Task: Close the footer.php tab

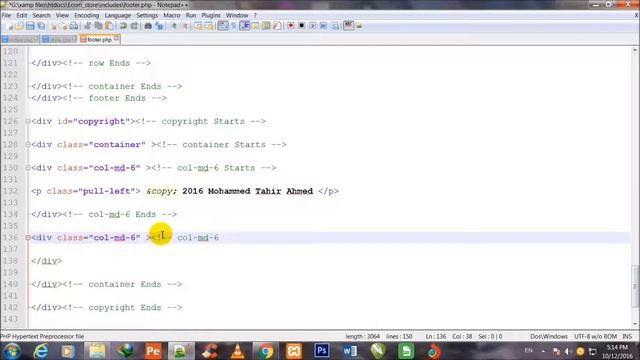Action: (x=116, y=39)
